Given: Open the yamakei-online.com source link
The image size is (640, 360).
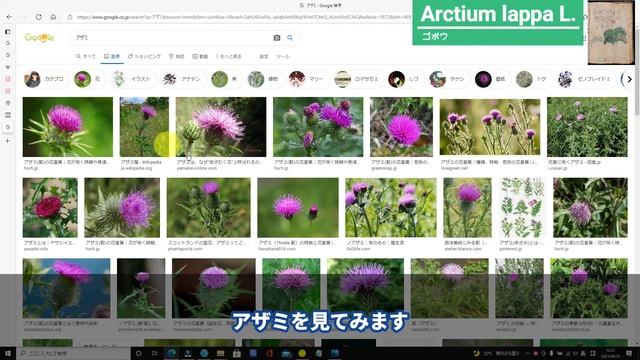Looking at the screenshot, I should [197, 168].
